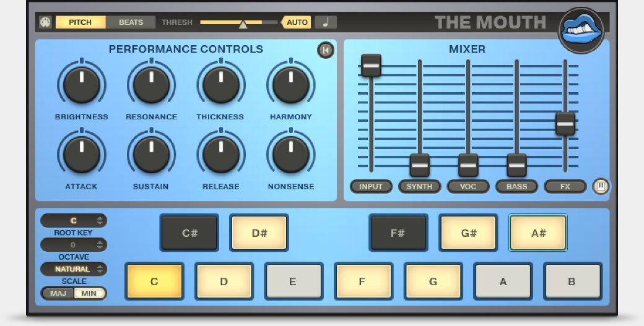Image resolution: width=644 pixels, height=326 pixels.
Task: Toggle the D# note key
Action: pyautogui.click(x=259, y=233)
